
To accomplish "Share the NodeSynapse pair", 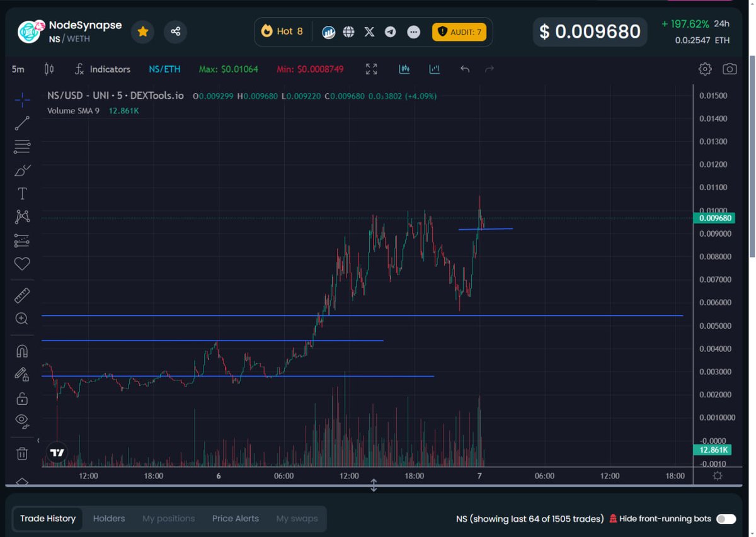I will coord(176,31).
